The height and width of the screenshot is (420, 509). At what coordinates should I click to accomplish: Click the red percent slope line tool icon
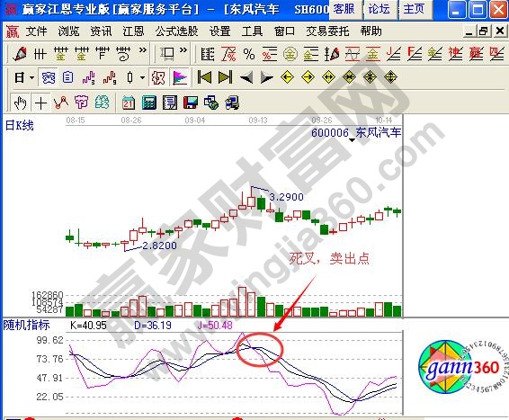coord(228,54)
